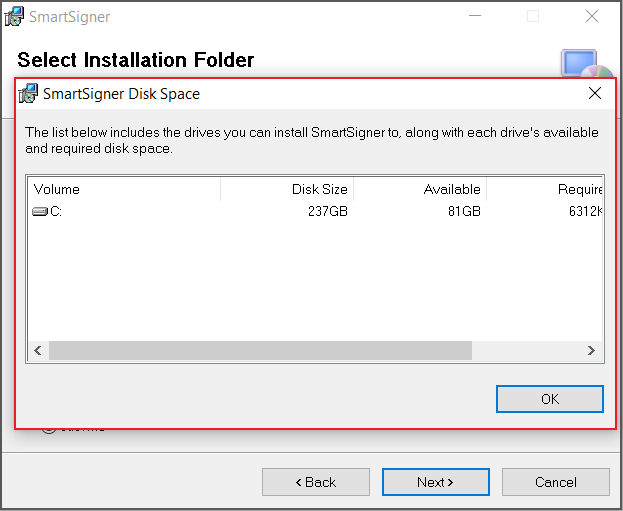Click the left arrow of the horizontal scrollbar

[38, 350]
